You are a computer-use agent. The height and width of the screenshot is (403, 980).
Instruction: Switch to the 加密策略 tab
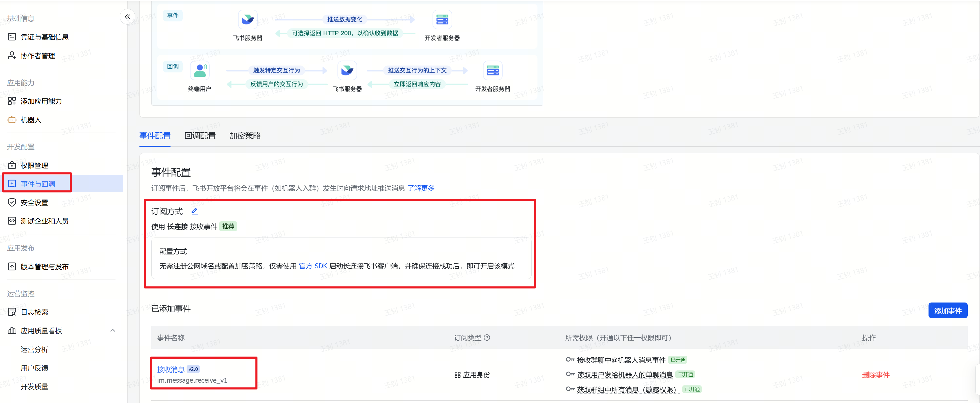coord(245,136)
